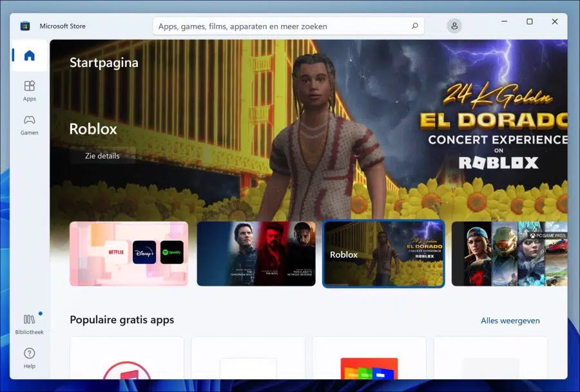Open the Gamen section in sidebar
The height and width of the screenshot is (392, 580).
(30, 125)
